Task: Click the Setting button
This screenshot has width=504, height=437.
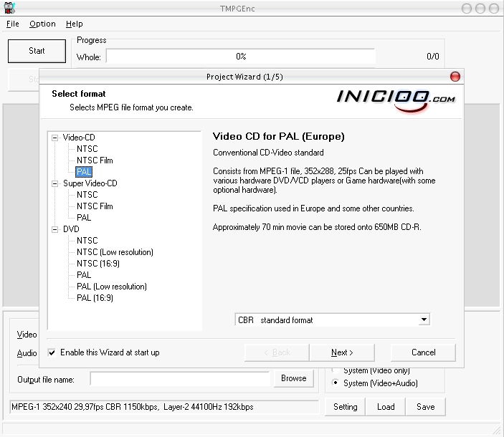Action: coord(346,407)
